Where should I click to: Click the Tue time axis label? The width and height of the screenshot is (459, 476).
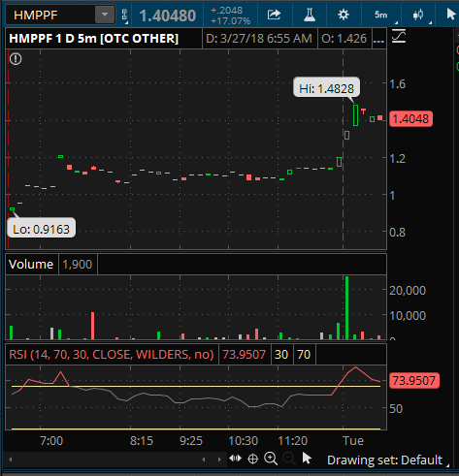pos(353,440)
